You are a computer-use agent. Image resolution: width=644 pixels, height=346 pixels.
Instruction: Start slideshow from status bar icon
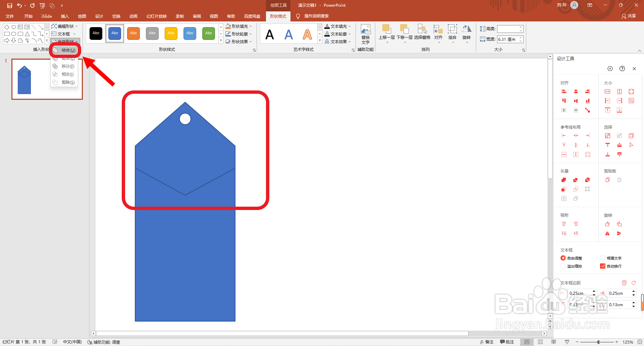coord(567,342)
